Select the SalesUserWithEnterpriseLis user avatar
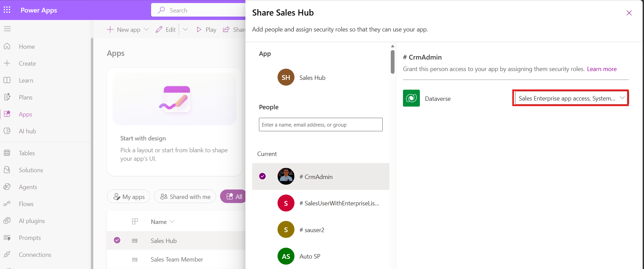This screenshot has width=644, height=269. pyautogui.click(x=286, y=203)
